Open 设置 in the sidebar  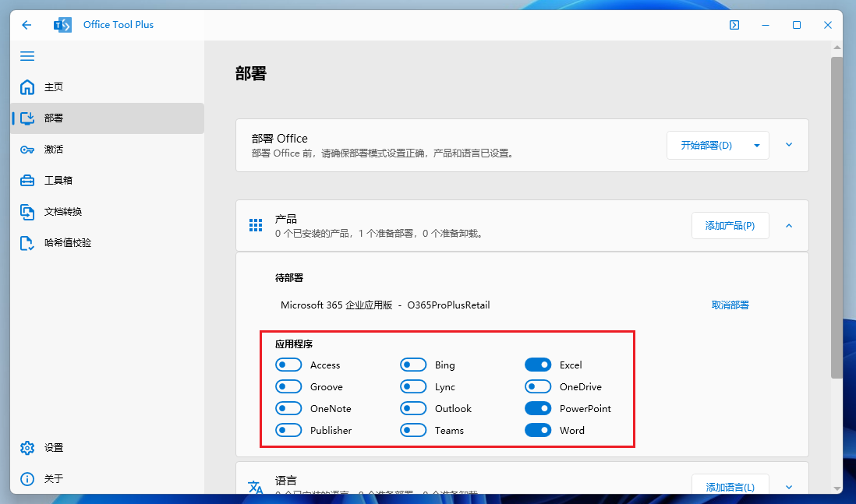(107, 448)
